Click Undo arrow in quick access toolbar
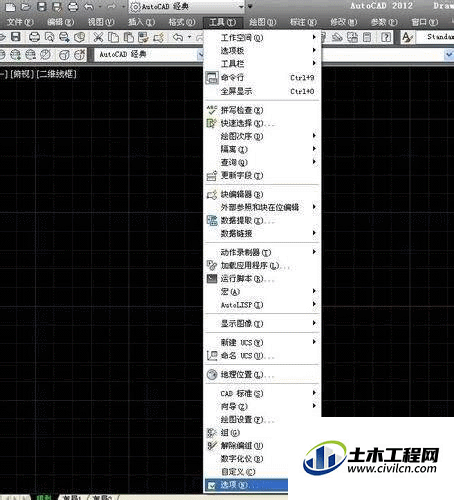This screenshot has height=500, width=454. tap(89, 6)
